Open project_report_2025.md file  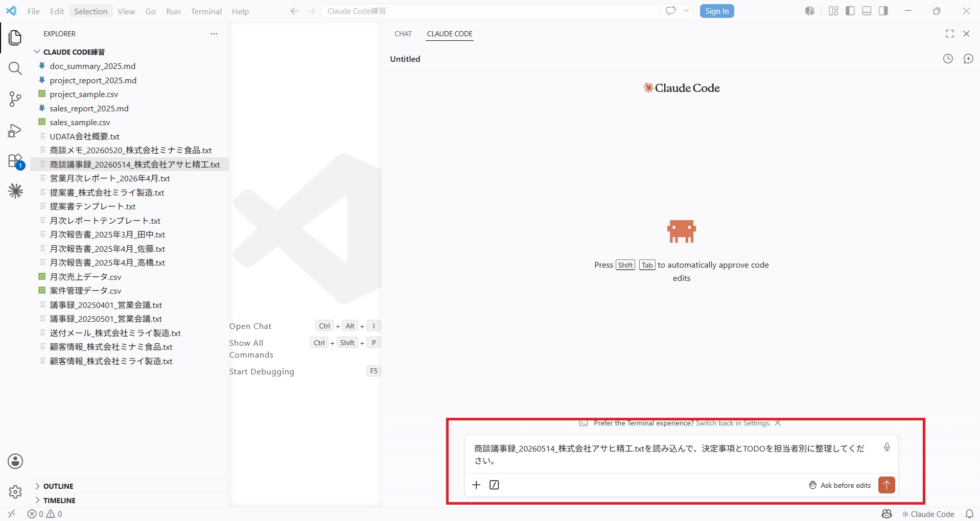click(93, 80)
